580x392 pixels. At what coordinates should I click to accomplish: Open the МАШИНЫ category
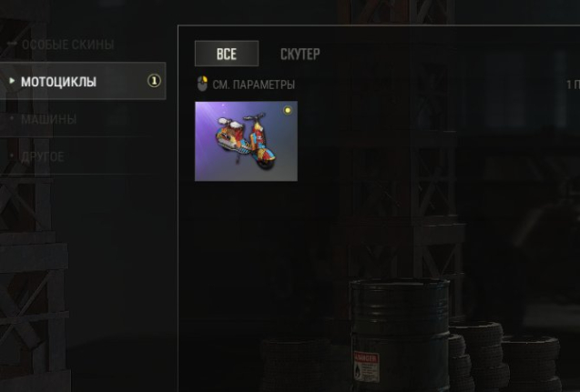click(x=49, y=119)
